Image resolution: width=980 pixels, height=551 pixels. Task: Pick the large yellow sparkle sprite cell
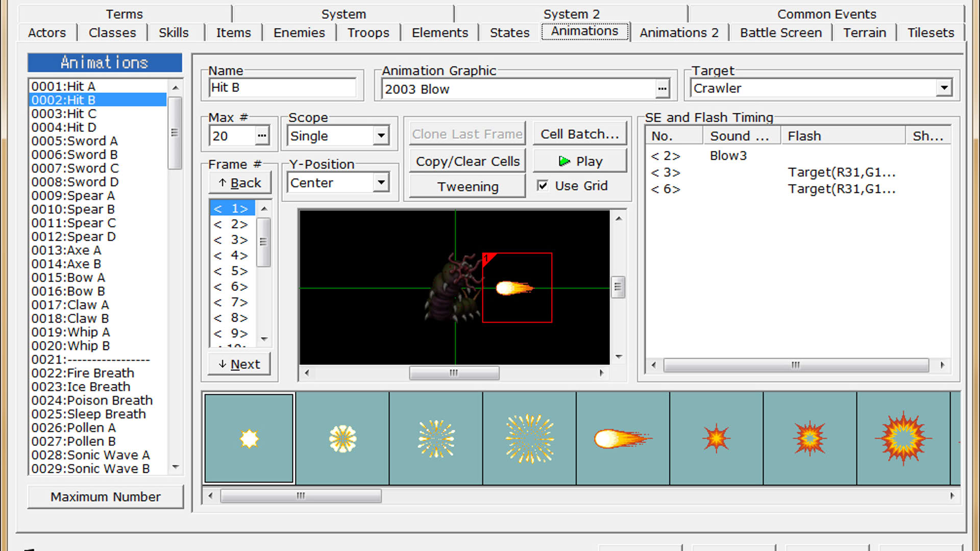click(x=529, y=438)
